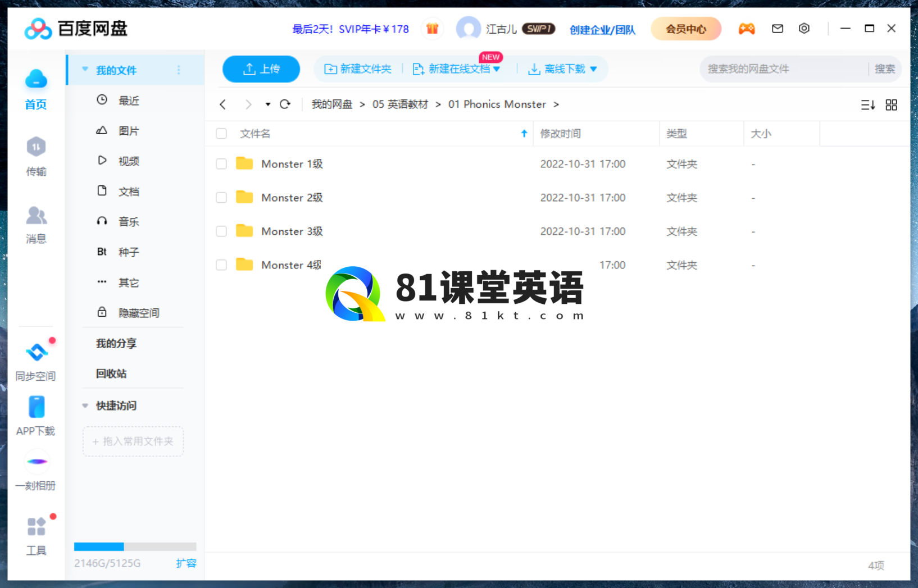Collapse the 快捷访问 section
Screen dimensions: 918x588
coord(85,405)
